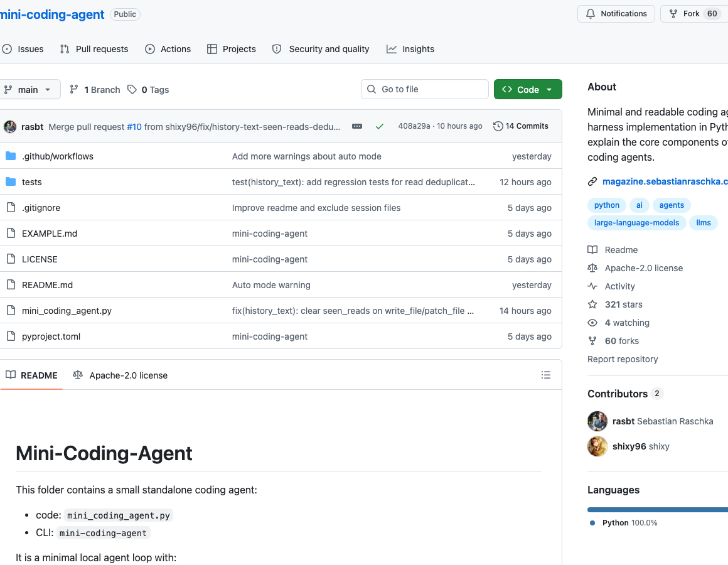
Task: Click the Python language percentage bar
Action: tap(656, 509)
